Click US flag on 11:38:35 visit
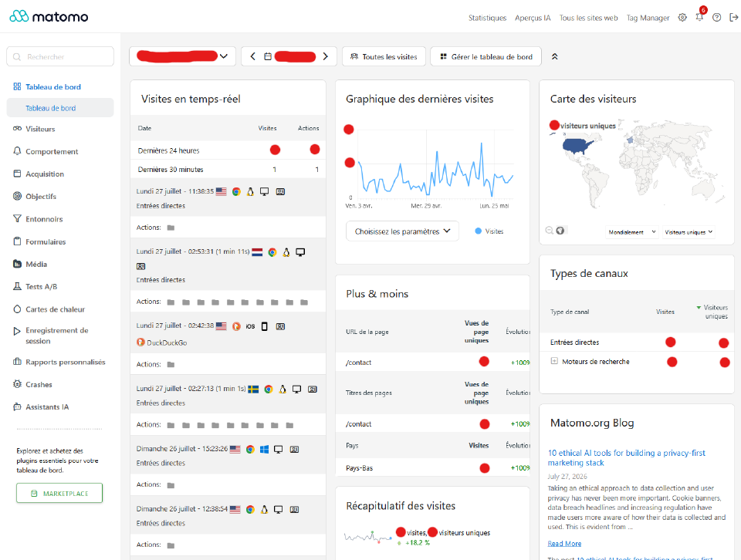741x560 pixels. click(x=222, y=192)
